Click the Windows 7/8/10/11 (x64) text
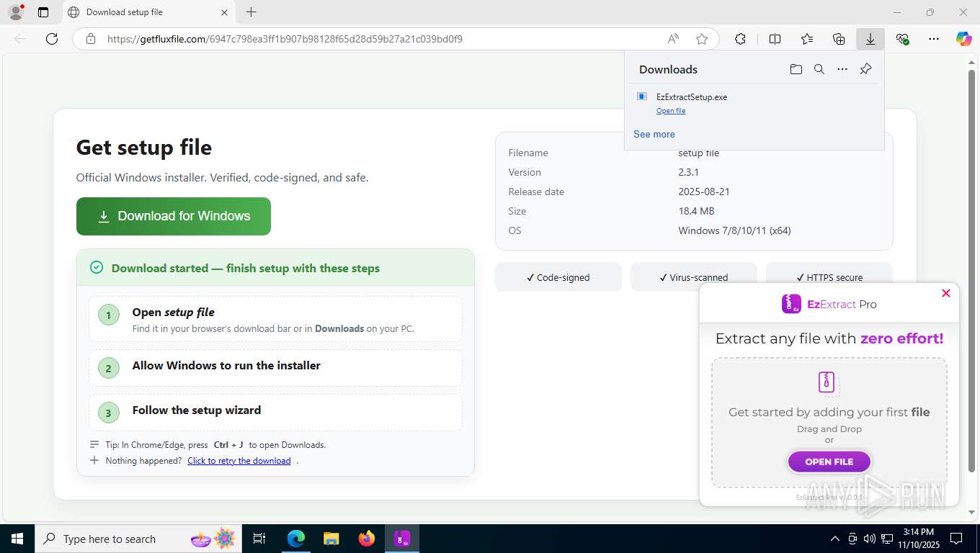Viewport: 980px width, 553px height. click(734, 230)
